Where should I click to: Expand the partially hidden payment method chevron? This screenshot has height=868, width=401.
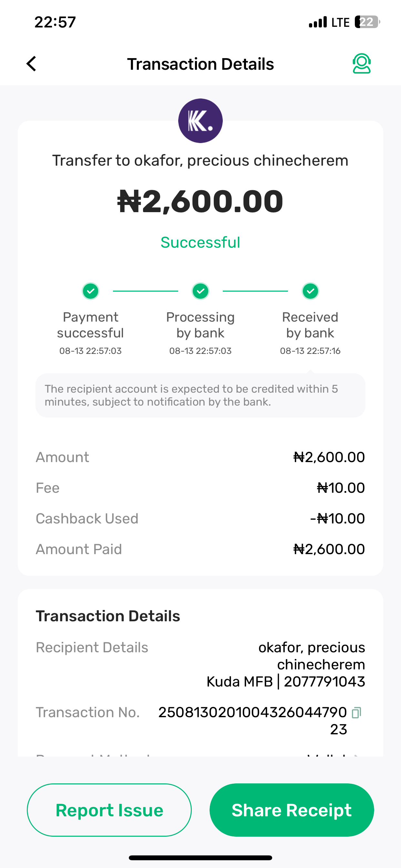(x=356, y=755)
